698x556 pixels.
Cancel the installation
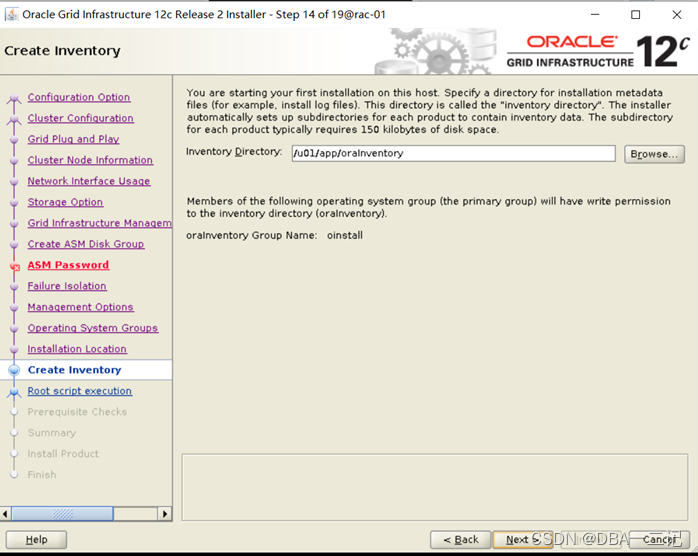(x=659, y=540)
